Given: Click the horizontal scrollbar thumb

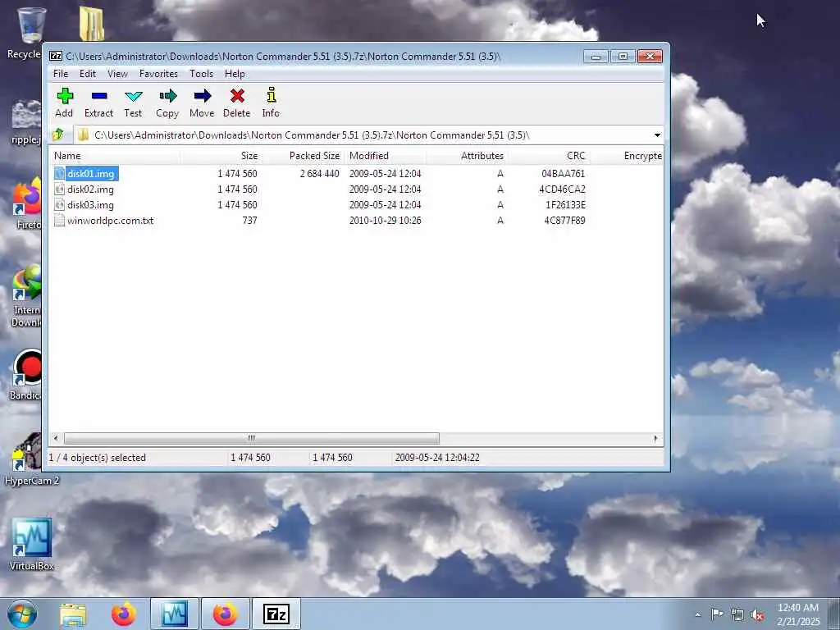Looking at the screenshot, I should (x=251, y=438).
